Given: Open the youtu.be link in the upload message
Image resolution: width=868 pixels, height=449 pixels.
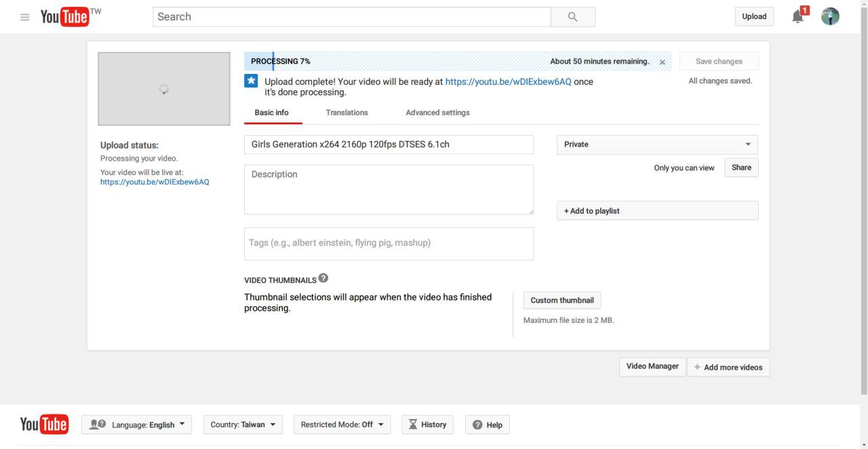Looking at the screenshot, I should pyautogui.click(x=508, y=81).
